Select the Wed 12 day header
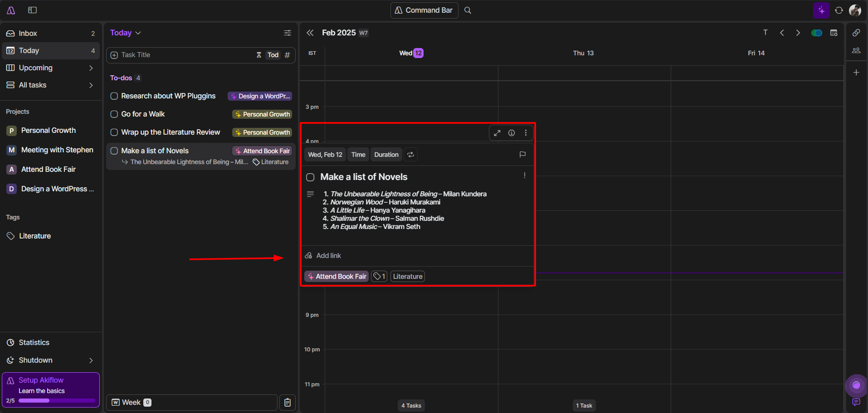The height and width of the screenshot is (413, 868). pos(411,53)
